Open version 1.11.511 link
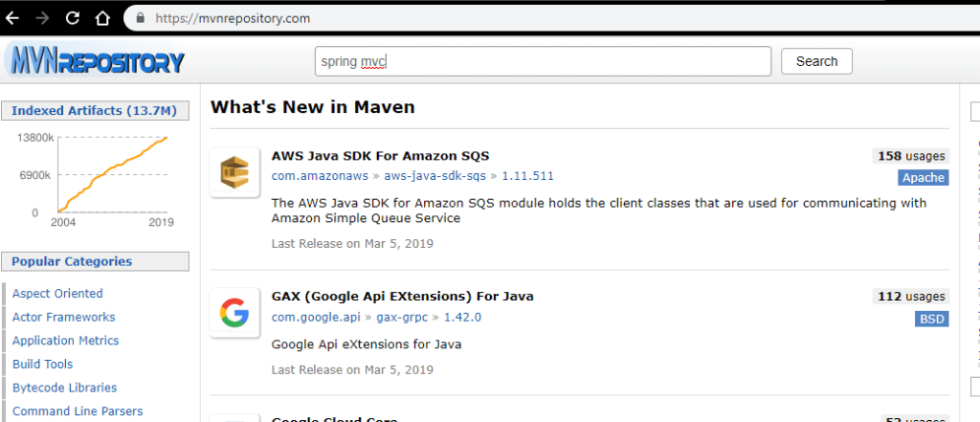This screenshot has width=980, height=422. pyautogui.click(x=527, y=176)
